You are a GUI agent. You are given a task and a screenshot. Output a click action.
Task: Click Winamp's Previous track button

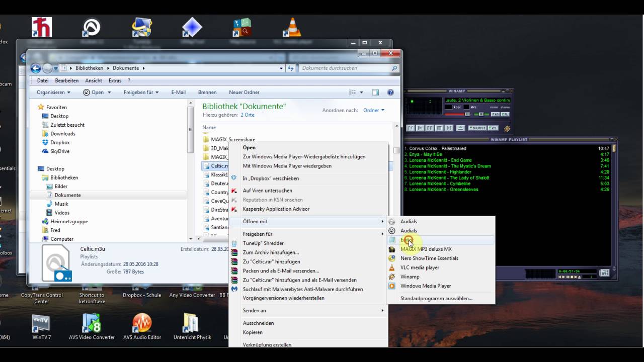click(x=411, y=128)
